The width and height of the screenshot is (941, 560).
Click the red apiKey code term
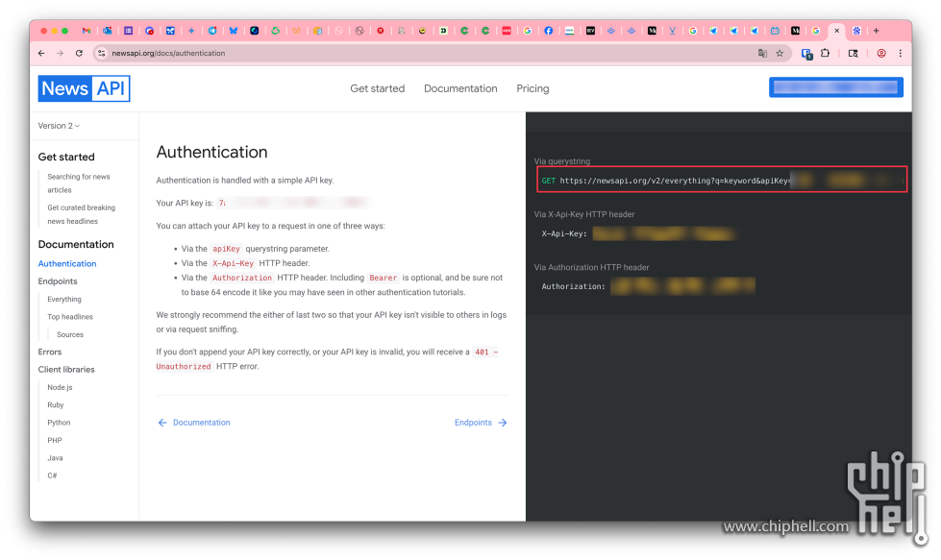coord(226,249)
